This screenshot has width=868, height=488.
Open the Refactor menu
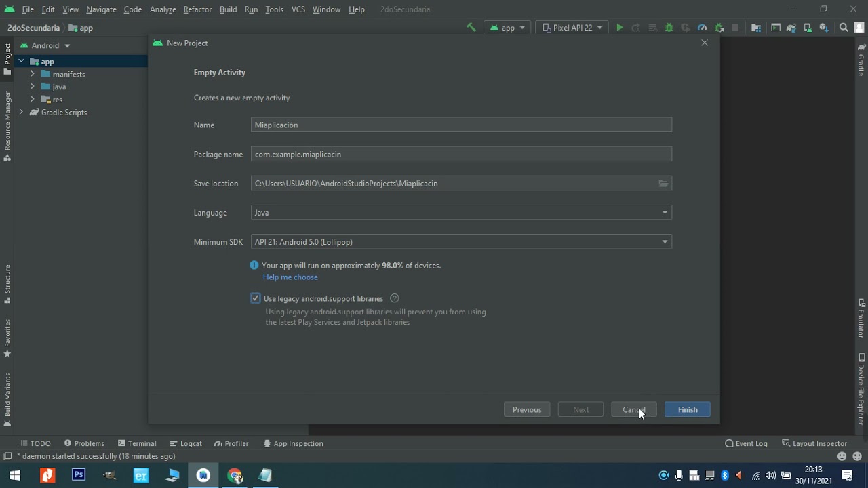coord(197,9)
